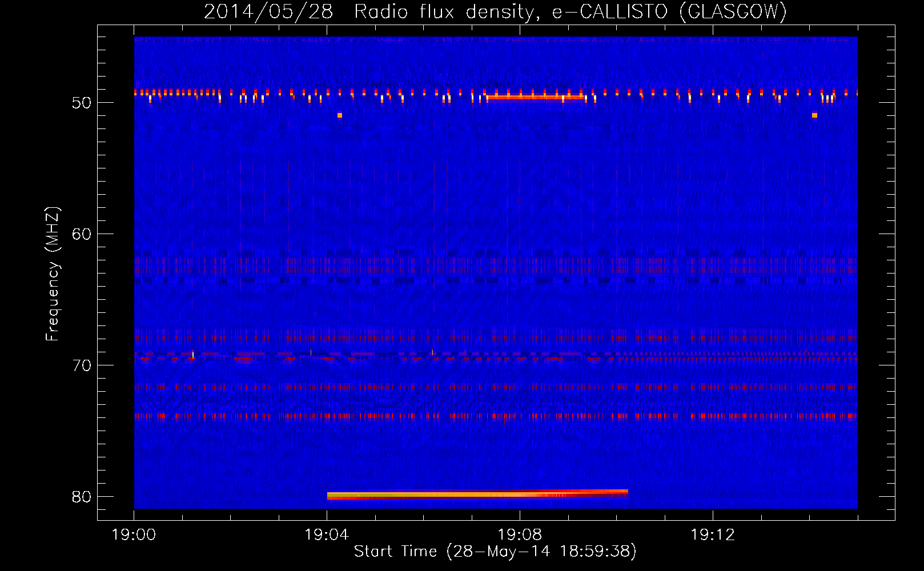924x571 pixels.
Task: Click the 19:04 time tick label
Action: [327, 534]
